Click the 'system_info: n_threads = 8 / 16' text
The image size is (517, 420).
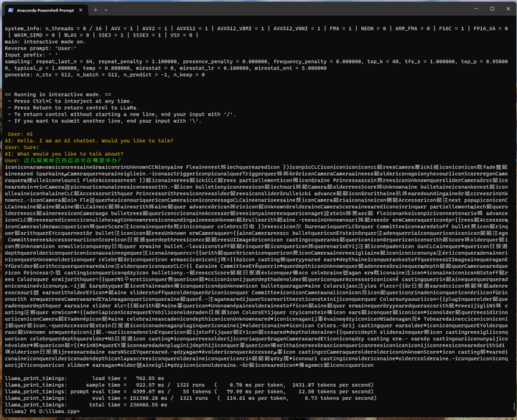[x=53, y=29]
